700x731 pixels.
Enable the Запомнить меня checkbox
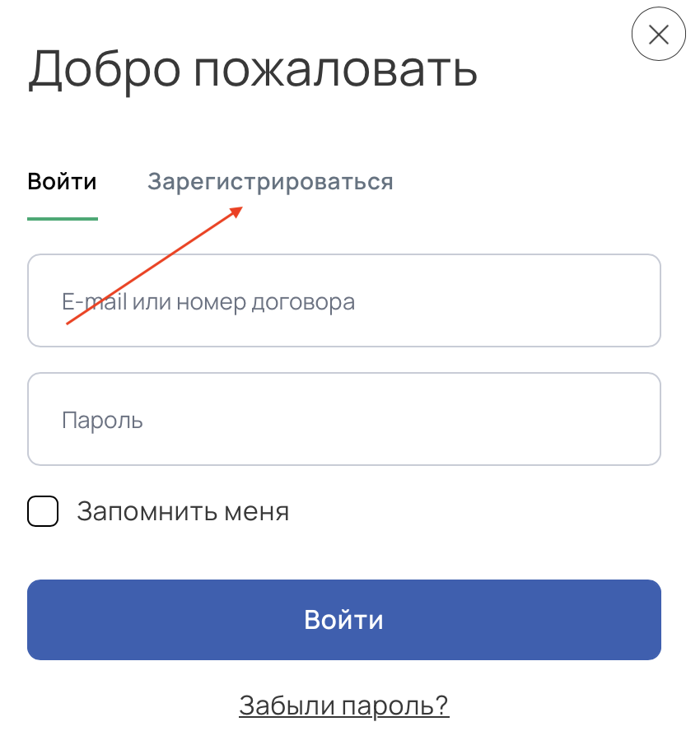[x=43, y=511]
